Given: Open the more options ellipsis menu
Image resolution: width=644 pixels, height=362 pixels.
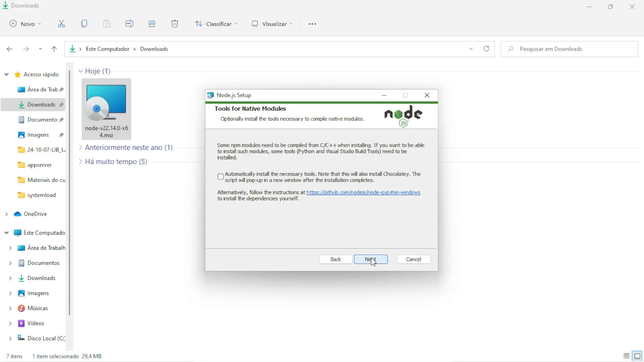Looking at the screenshot, I should [312, 24].
